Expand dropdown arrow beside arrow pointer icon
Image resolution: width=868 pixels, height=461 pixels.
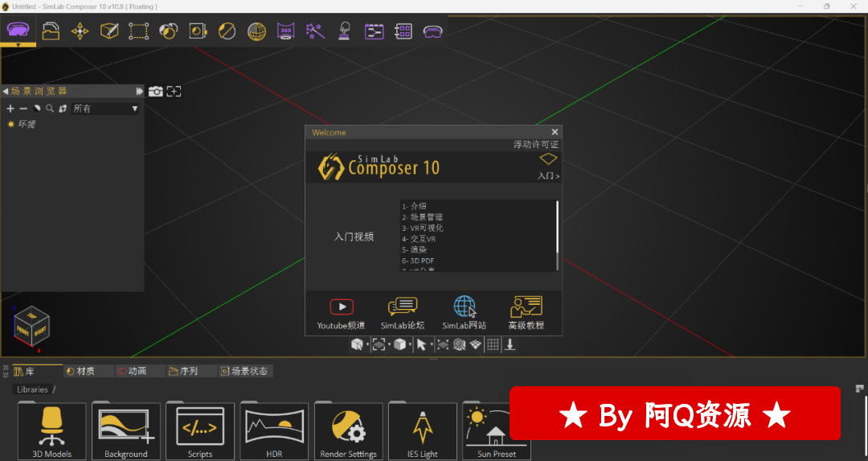432,345
